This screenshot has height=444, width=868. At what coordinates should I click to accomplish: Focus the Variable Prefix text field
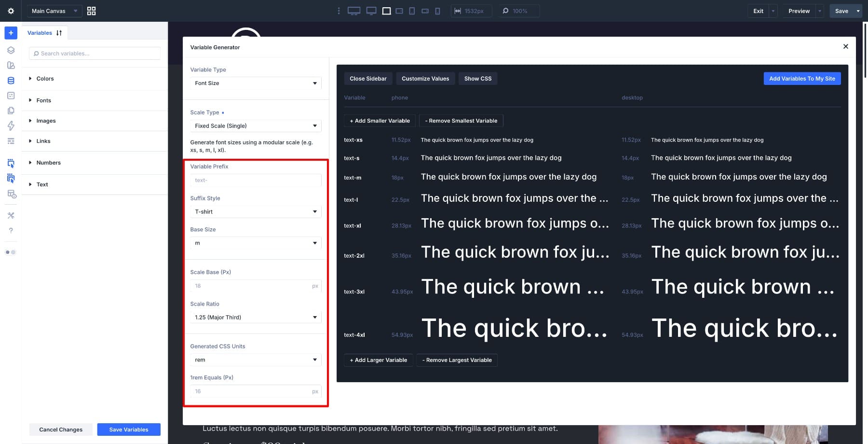pyautogui.click(x=256, y=180)
